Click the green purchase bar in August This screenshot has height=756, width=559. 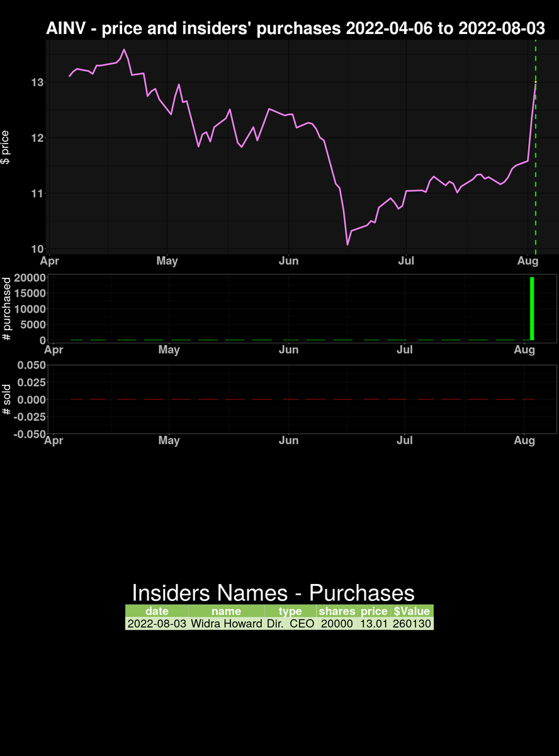coord(532,309)
